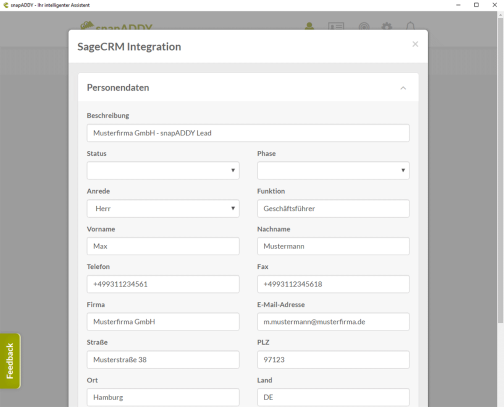Collapse the Personendaten section
The width and height of the screenshot is (504, 407).
coord(403,88)
